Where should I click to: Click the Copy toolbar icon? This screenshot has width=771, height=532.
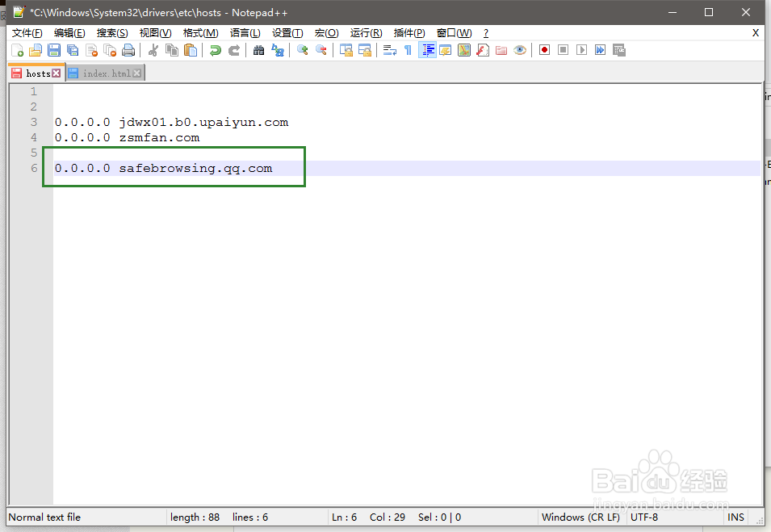(x=172, y=50)
